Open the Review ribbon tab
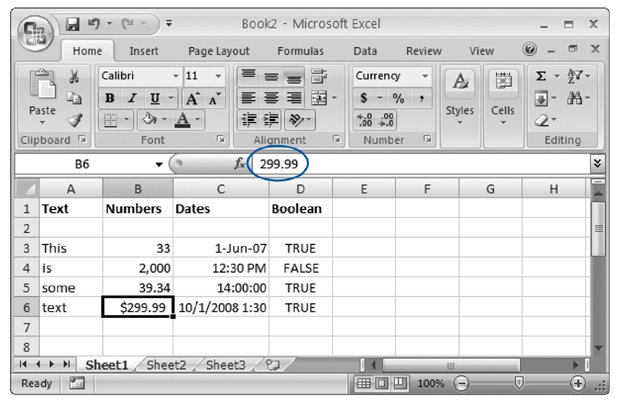 pyautogui.click(x=424, y=51)
